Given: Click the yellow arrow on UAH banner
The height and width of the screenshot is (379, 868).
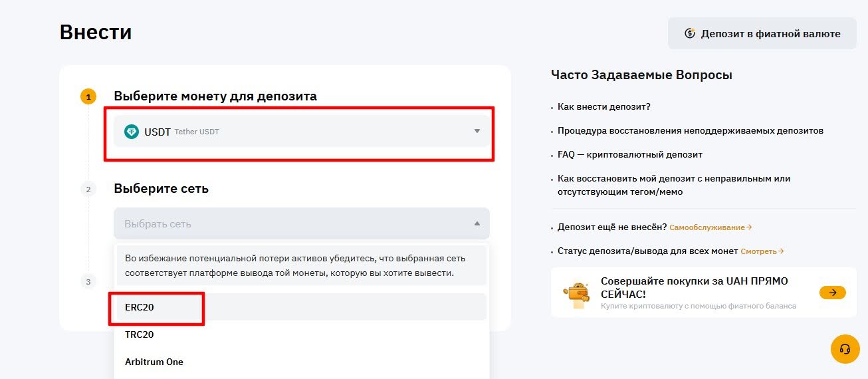Looking at the screenshot, I should pos(833,292).
